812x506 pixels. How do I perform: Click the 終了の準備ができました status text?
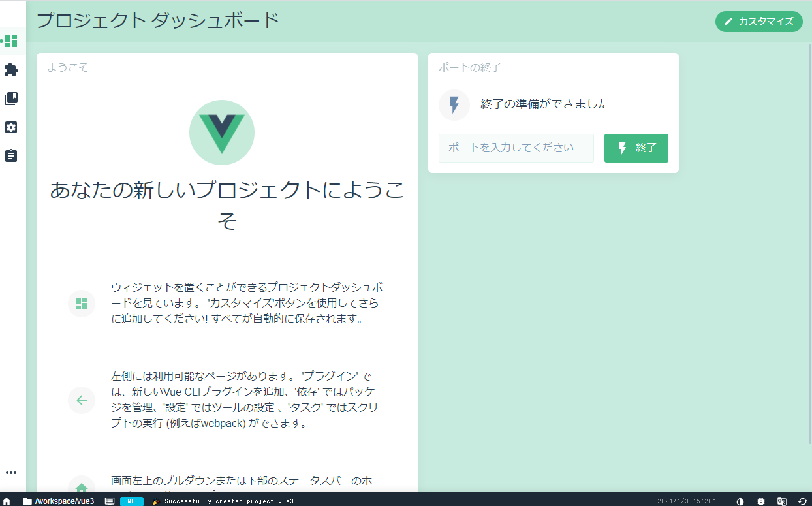click(x=545, y=104)
